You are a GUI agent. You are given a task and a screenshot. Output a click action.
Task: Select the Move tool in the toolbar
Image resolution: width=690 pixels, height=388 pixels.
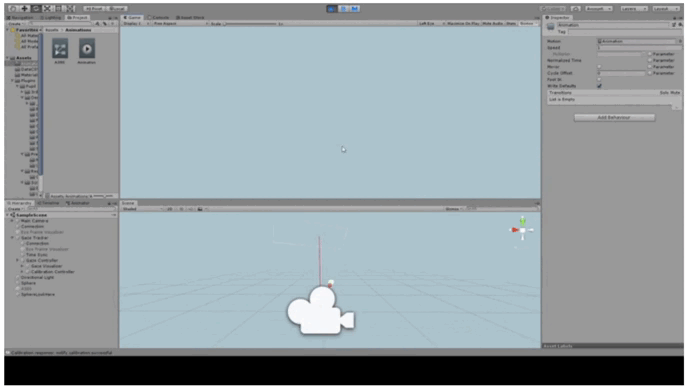click(25, 8)
